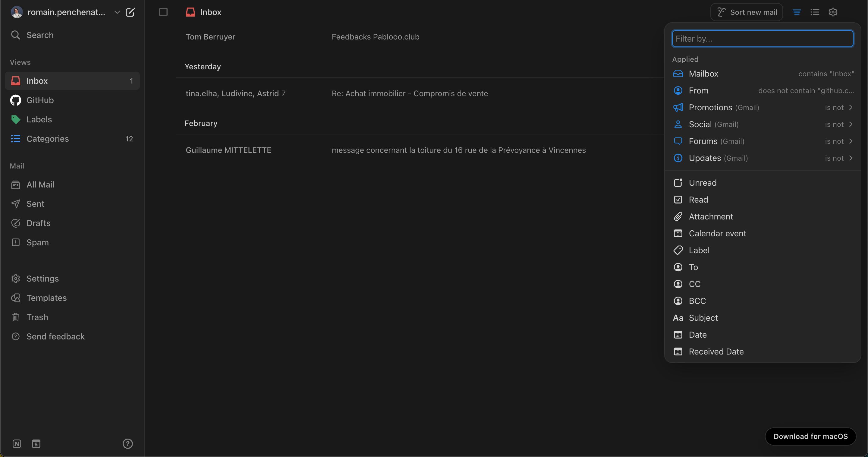868x457 pixels.
Task: Select the Unread filter option
Action: pyautogui.click(x=703, y=183)
